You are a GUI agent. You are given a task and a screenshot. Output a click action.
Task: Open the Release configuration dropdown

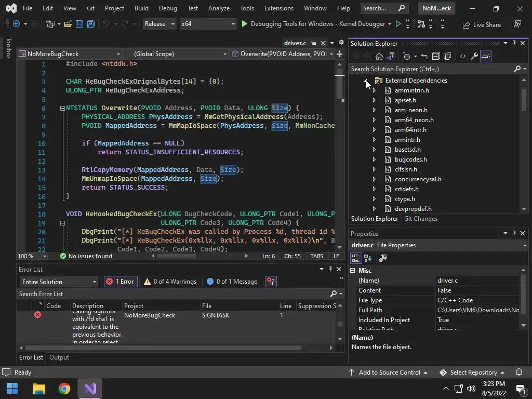click(159, 24)
